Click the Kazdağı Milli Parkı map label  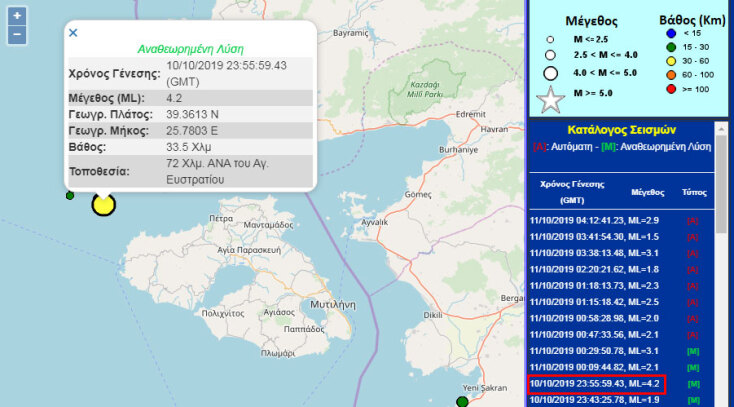click(x=425, y=89)
